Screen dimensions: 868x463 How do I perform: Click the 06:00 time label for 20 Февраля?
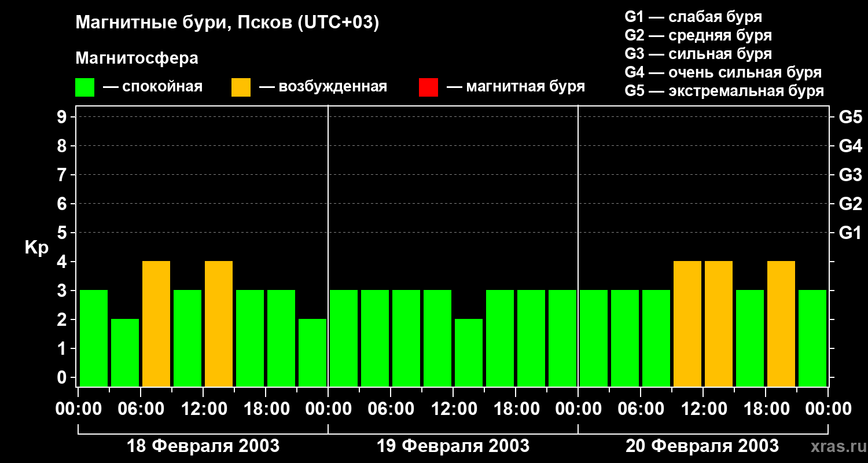[x=641, y=409]
